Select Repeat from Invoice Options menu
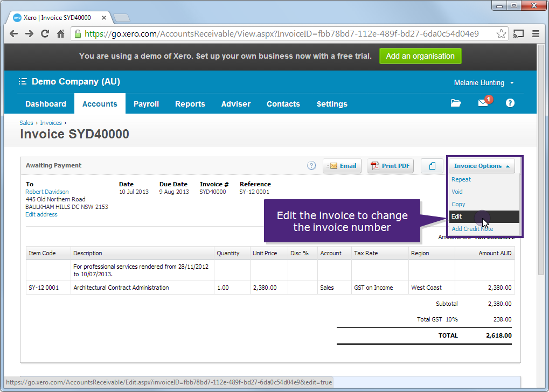549x392 pixels. pyautogui.click(x=461, y=179)
